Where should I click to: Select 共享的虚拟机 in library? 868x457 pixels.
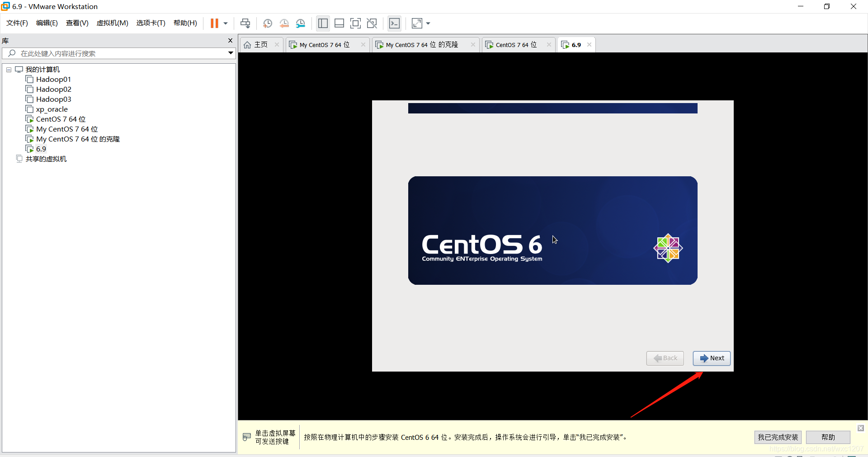coord(46,159)
